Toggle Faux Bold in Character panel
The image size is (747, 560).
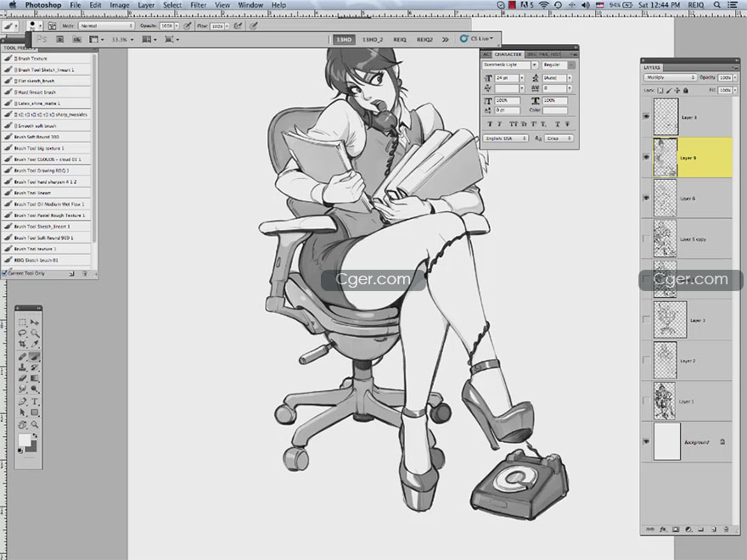[x=490, y=124]
